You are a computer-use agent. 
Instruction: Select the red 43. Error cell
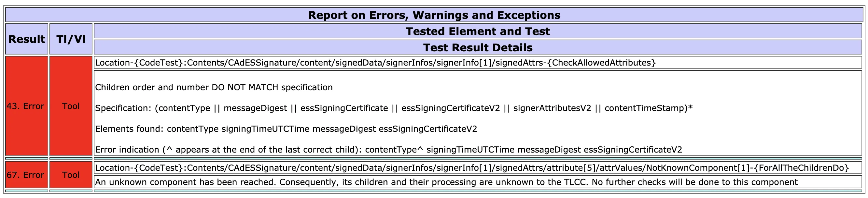coord(27,106)
